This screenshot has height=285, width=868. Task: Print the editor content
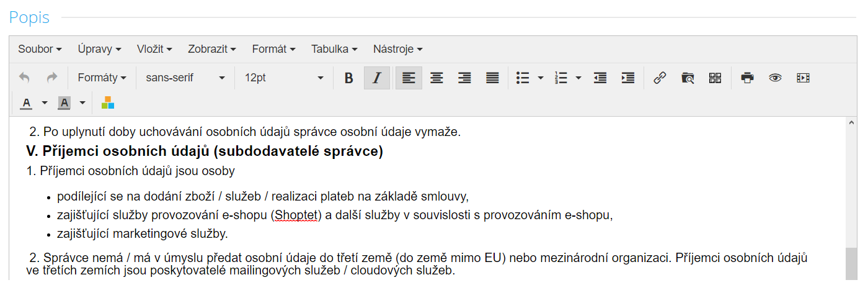click(748, 78)
